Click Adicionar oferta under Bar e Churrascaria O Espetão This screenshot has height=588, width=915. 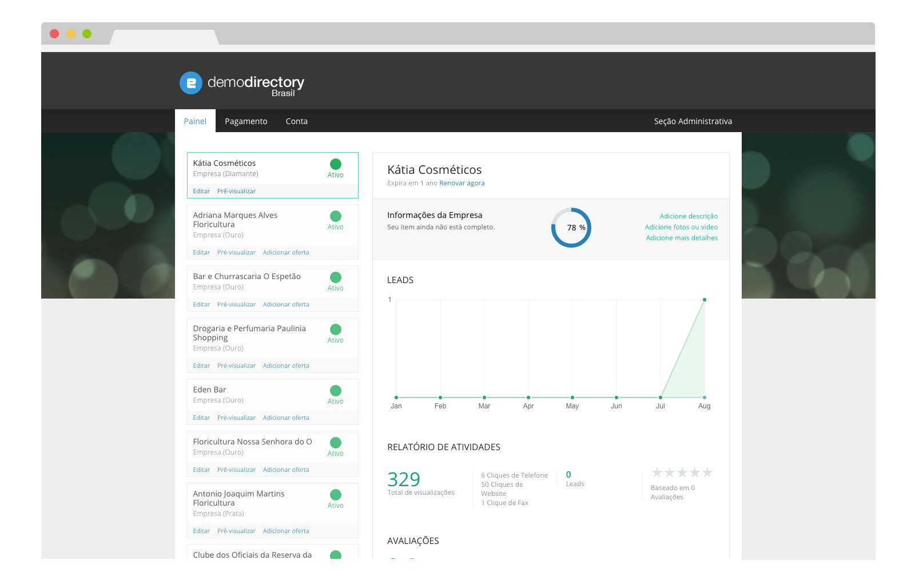286,304
